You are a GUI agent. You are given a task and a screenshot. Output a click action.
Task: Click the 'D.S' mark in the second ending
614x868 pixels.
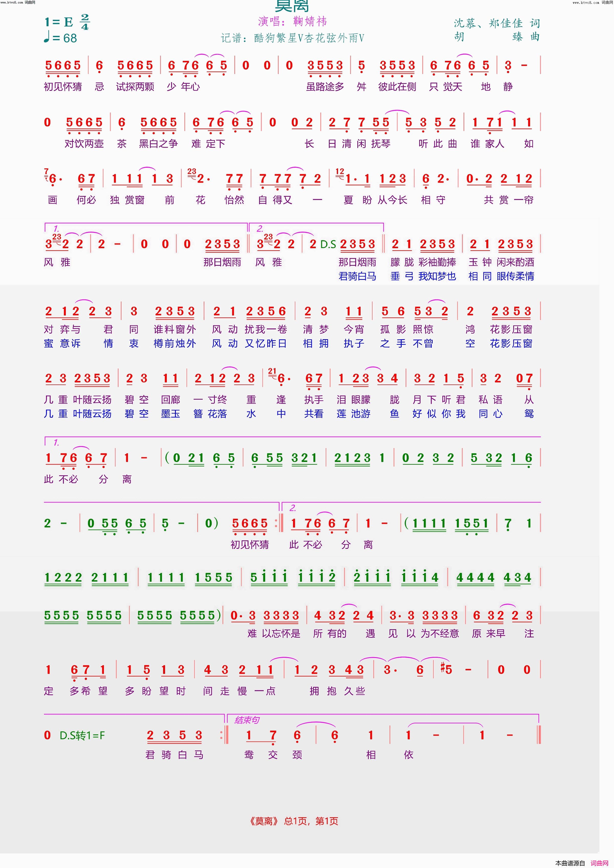pos(328,245)
